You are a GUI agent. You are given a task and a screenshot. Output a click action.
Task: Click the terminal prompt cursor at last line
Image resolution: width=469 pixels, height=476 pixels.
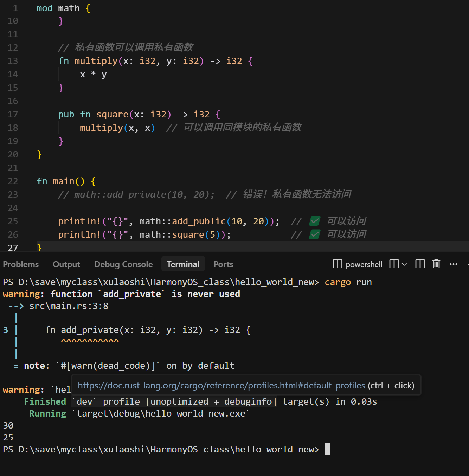tap(327, 449)
